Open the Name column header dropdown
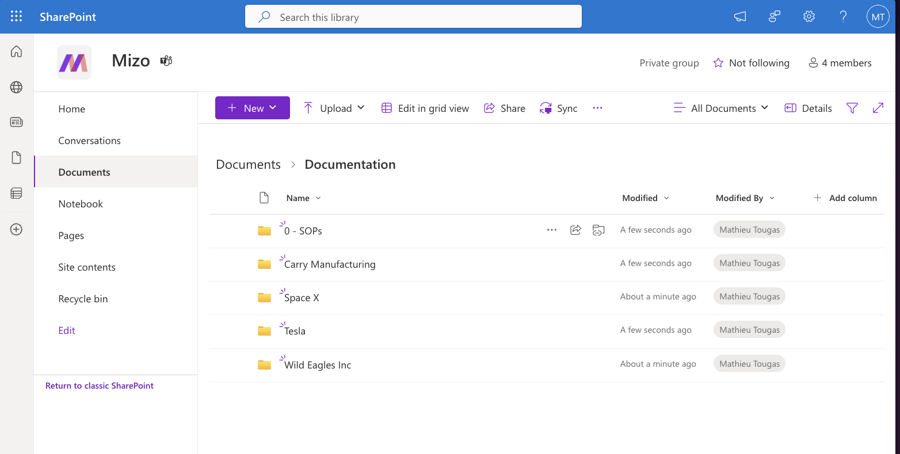The height and width of the screenshot is (454, 900). tap(304, 198)
